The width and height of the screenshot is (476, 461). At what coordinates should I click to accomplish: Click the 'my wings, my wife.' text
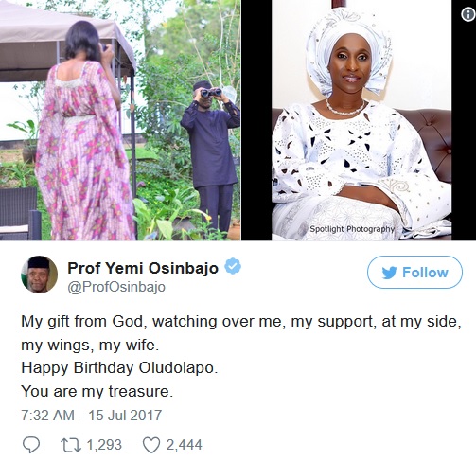pos(90,345)
